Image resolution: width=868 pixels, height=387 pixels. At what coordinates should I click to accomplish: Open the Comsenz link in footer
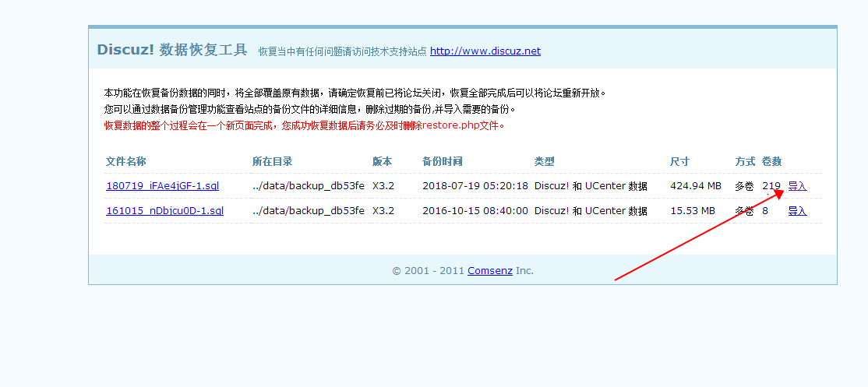click(489, 271)
